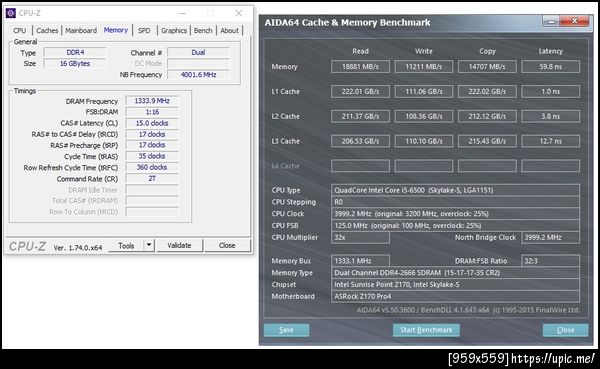Click the Tools button in CPU-Z
This screenshot has height=369, width=600.
click(x=126, y=246)
